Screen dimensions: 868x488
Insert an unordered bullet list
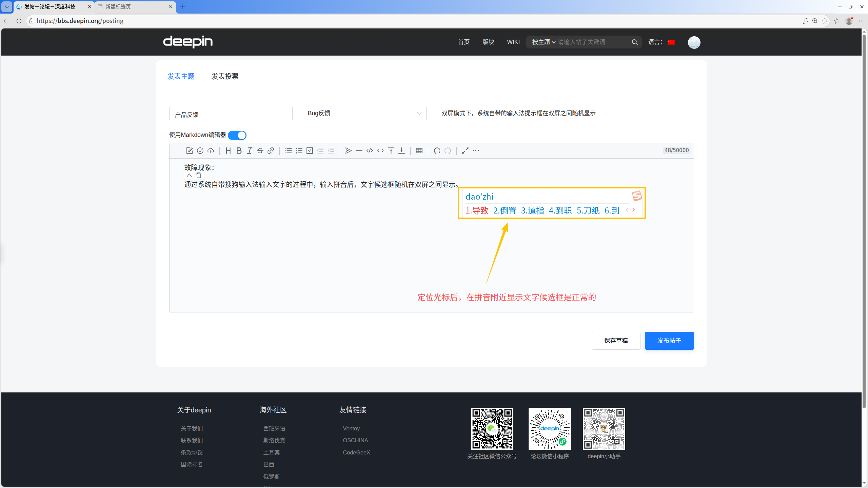pyautogui.click(x=288, y=150)
